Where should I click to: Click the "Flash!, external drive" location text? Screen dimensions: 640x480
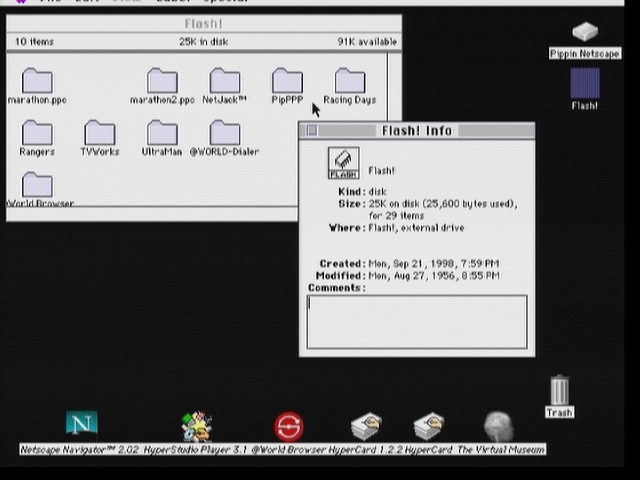pyautogui.click(x=416, y=228)
